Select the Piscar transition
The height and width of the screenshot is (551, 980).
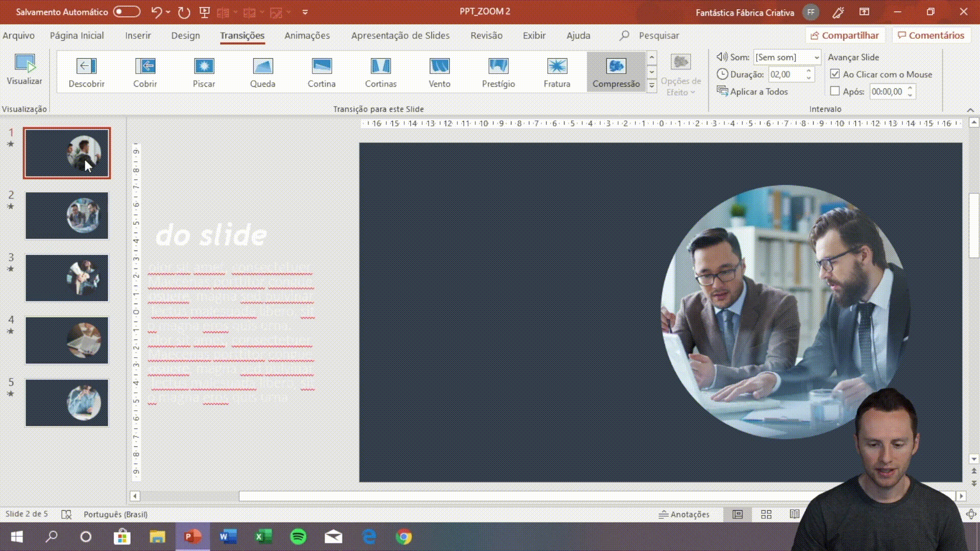204,72
